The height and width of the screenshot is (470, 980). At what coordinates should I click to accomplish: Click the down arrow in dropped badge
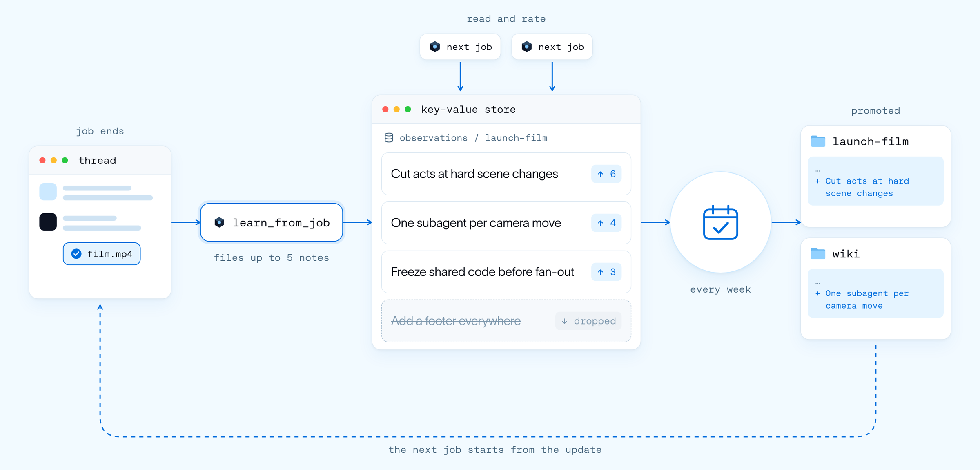(564, 321)
